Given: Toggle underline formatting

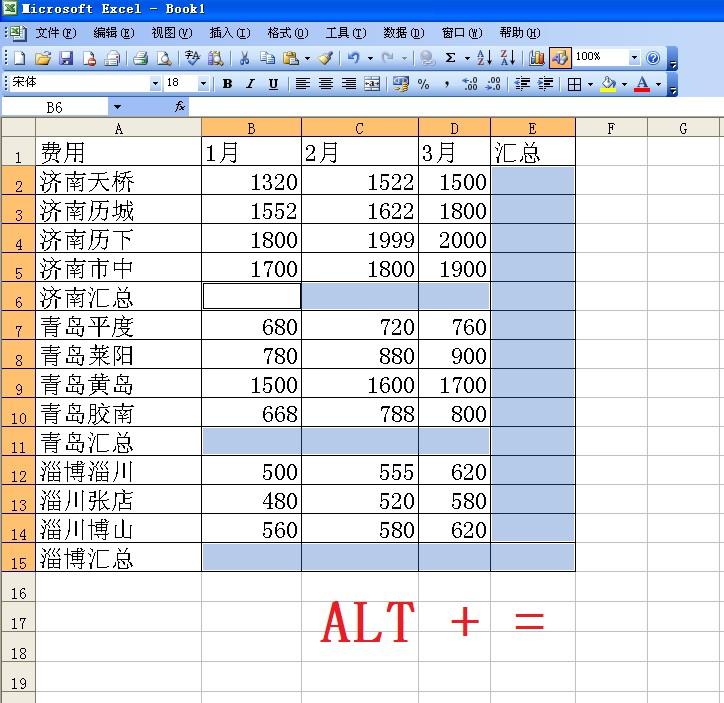Looking at the screenshot, I should tap(273, 84).
